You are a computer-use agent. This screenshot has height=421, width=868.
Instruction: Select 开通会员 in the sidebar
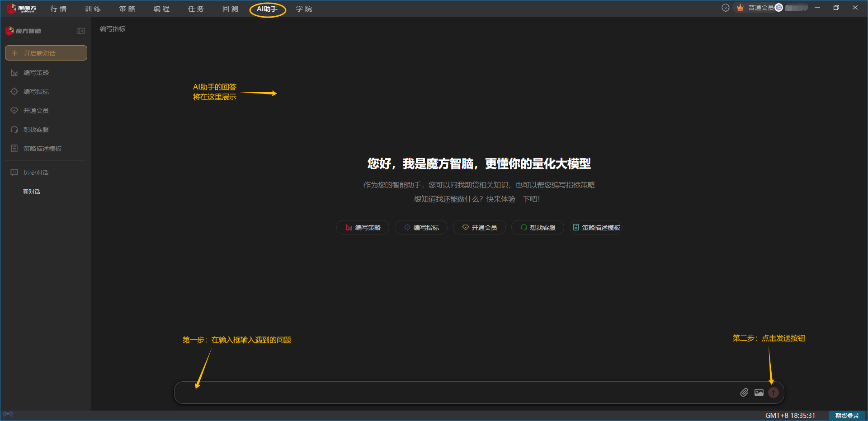pos(36,111)
